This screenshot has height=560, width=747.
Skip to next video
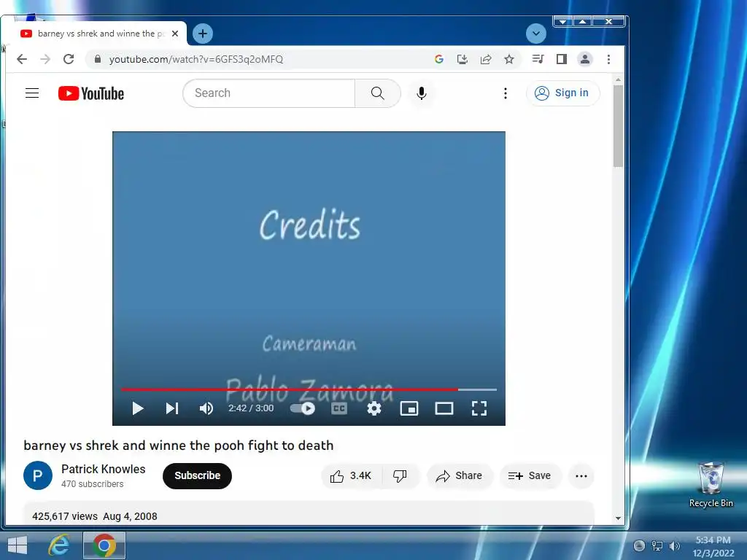point(172,408)
